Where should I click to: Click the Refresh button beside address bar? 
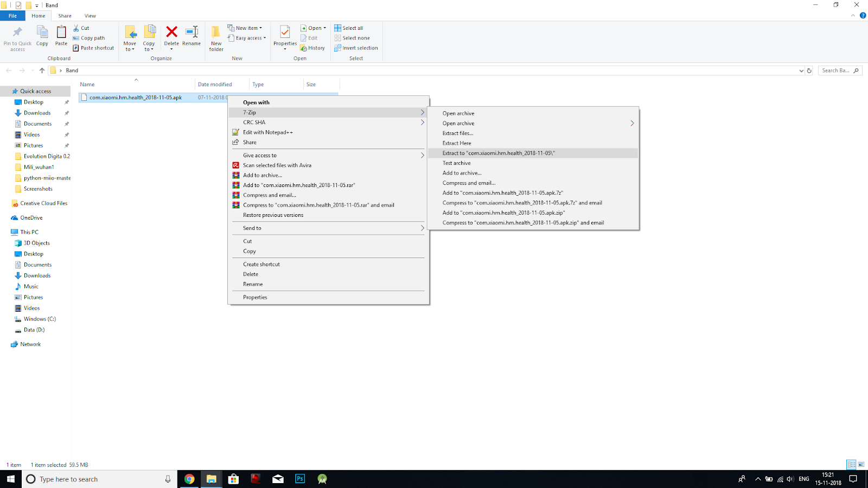click(x=809, y=70)
